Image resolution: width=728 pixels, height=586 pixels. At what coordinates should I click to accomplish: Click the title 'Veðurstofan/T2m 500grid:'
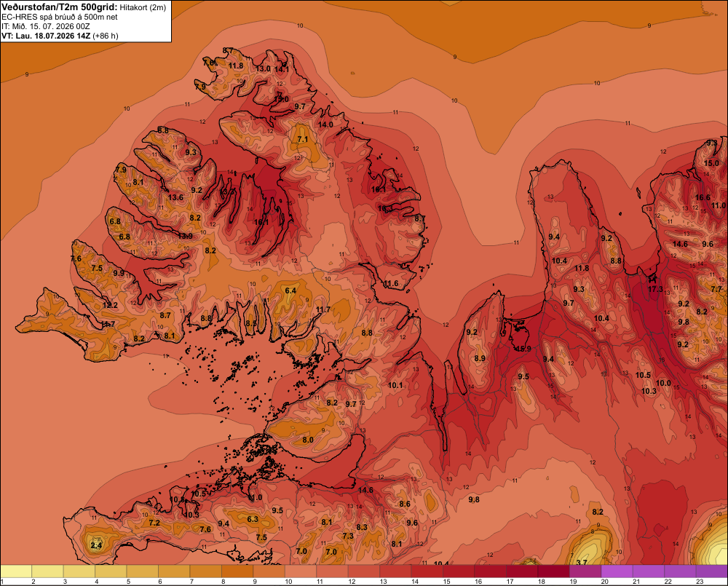tap(60, 7)
